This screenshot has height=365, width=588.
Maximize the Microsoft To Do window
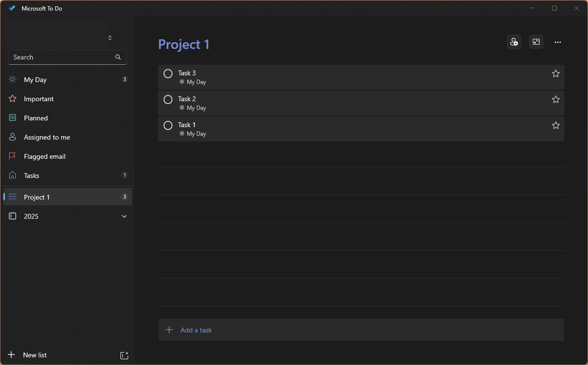(554, 8)
